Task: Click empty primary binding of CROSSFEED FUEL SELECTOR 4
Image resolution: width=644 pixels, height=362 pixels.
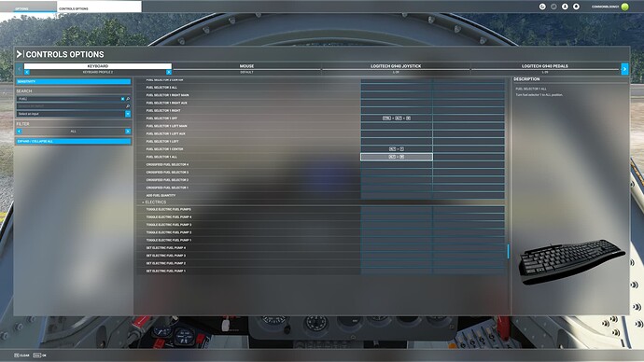Action: click(397, 164)
